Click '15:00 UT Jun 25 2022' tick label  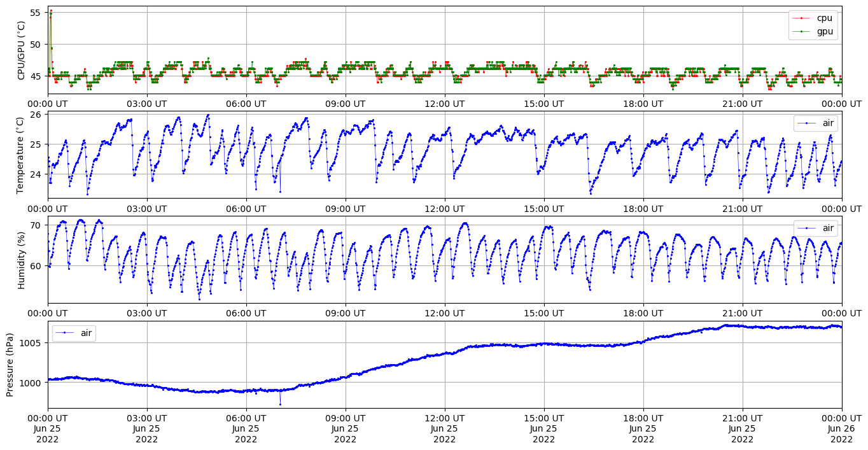[544, 428]
